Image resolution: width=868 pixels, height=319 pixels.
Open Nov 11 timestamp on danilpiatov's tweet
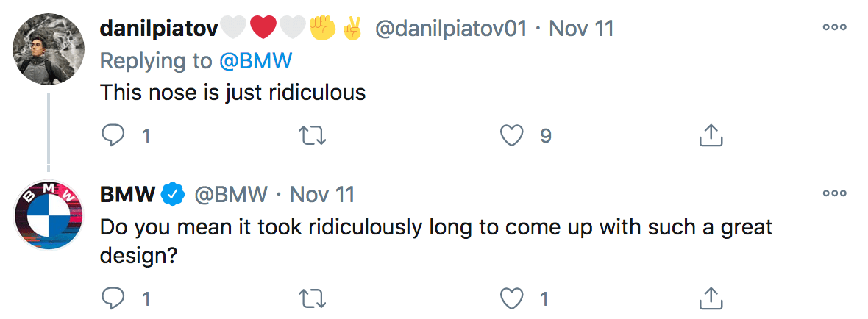pyautogui.click(x=581, y=29)
